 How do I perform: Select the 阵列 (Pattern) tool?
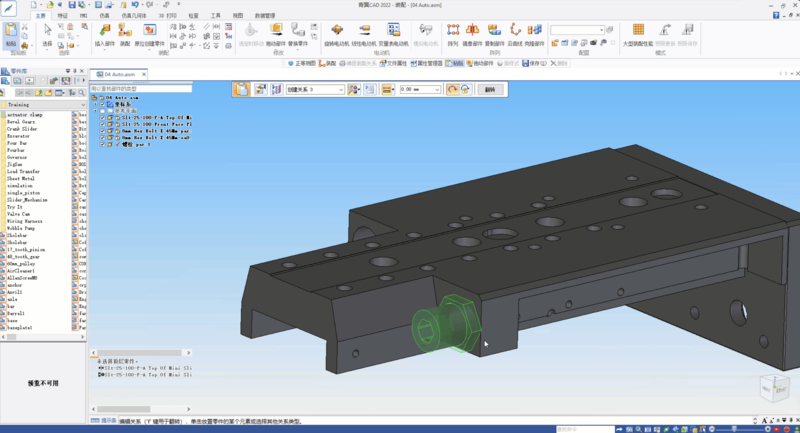click(452, 32)
